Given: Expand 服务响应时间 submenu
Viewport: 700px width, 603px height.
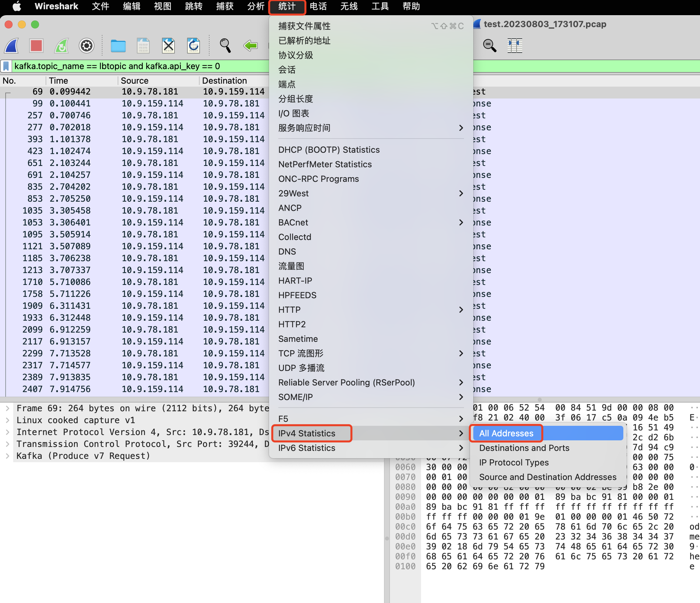Looking at the screenshot, I should 370,128.
